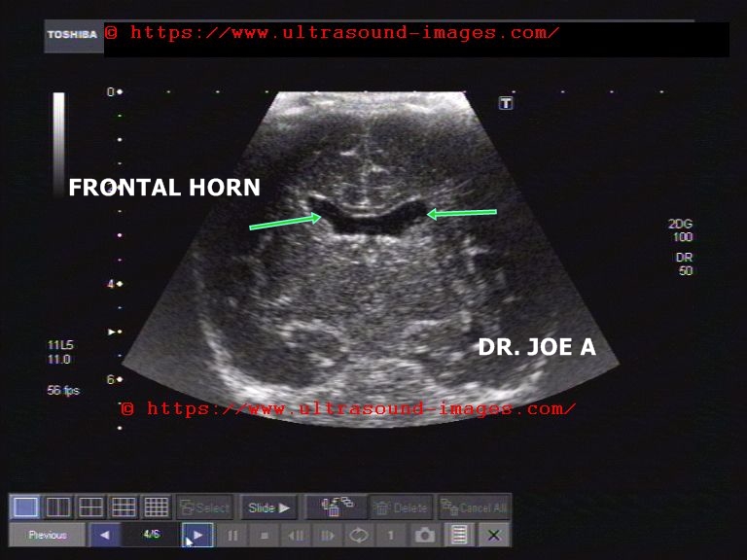Screen dimensions: 747x560
Task: Step one frame backward
Action: 296,535
